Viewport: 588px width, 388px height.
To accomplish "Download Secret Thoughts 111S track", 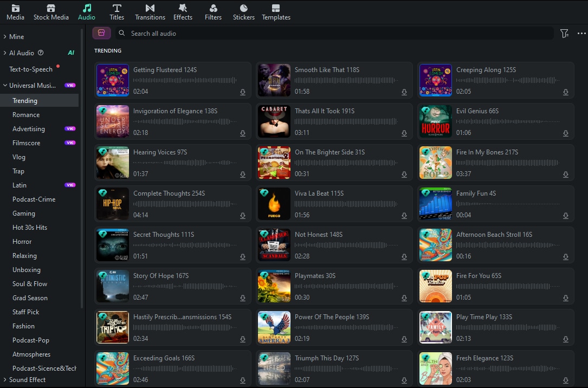I will pyautogui.click(x=243, y=257).
